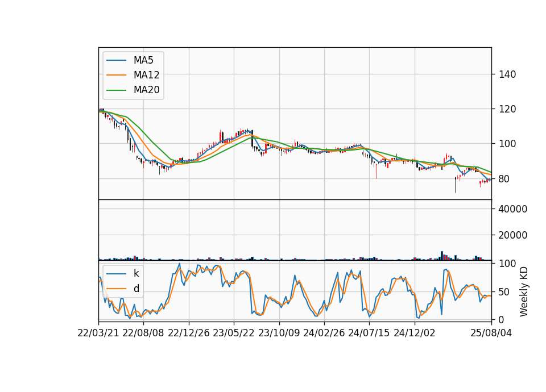546x392 pixels.
Task: Click the blue MA5 line sample in legend
Action: click(x=116, y=60)
